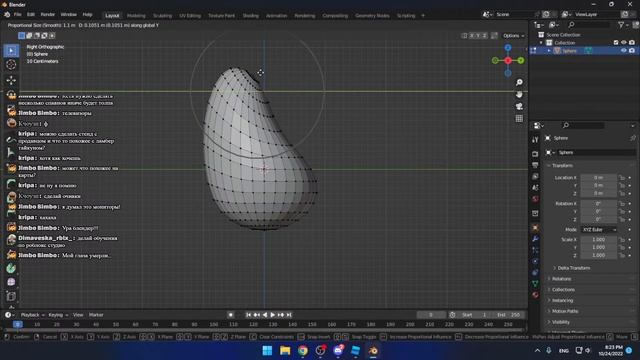This screenshot has width=640, height=360.
Task: Toggle Scale X lock icon
Action: click(x=622, y=240)
